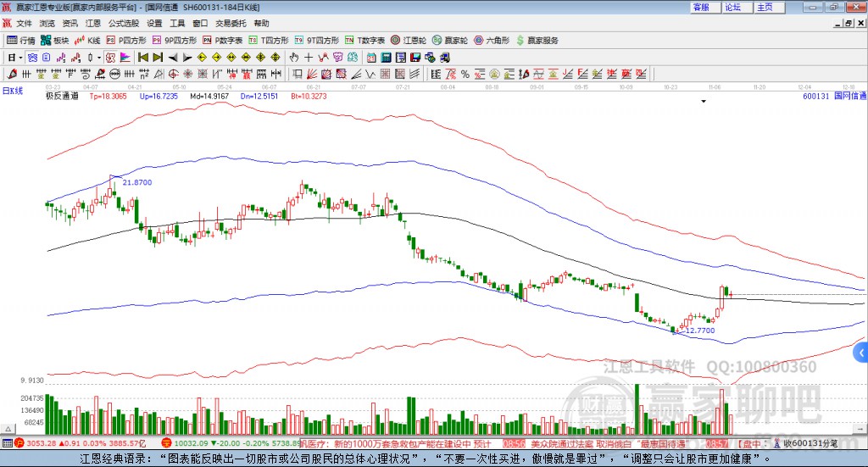
Task: Open the T数字表 tool
Action: (x=364, y=41)
